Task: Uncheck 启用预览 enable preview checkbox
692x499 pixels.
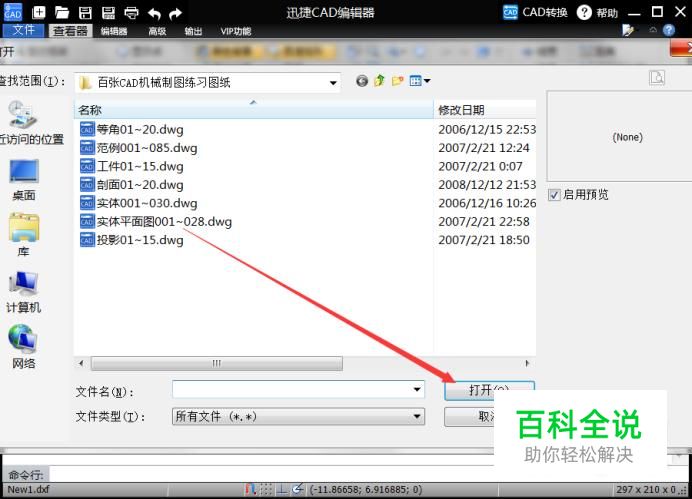Action: (554, 195)
